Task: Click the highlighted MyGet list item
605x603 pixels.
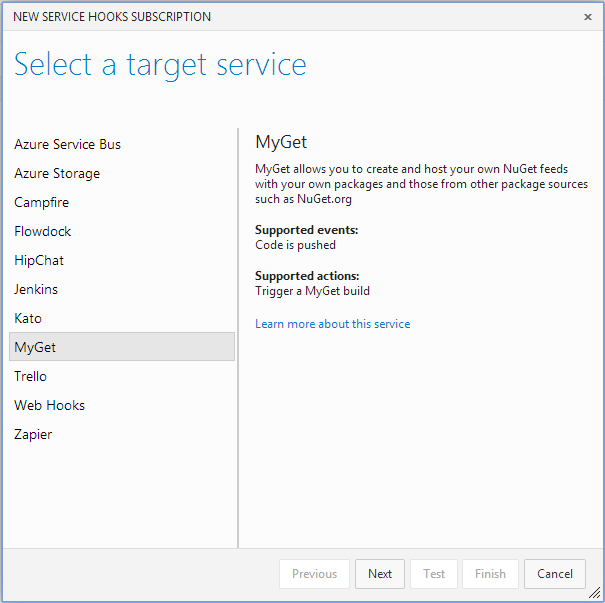Action: pyautogui.click(x=120, y=347)
